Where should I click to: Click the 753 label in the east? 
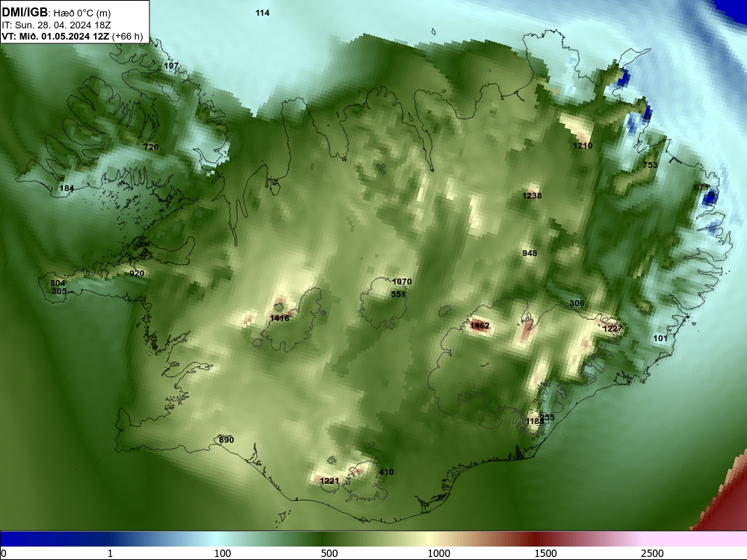tap(650, 165)
